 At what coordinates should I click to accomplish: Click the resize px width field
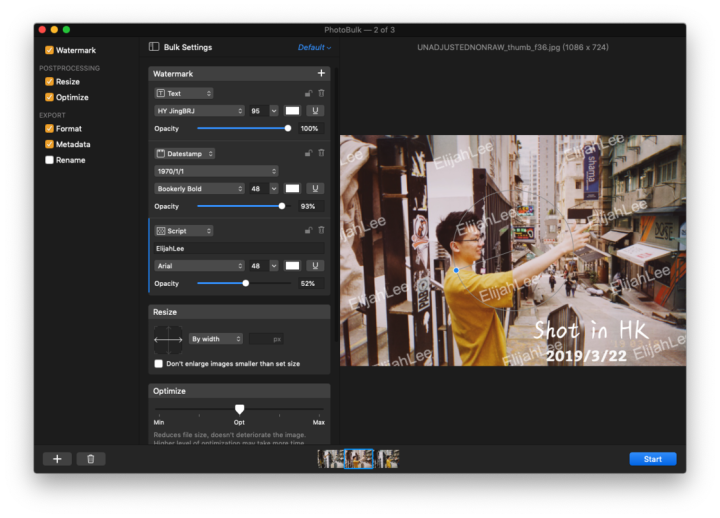pos(266,339)
